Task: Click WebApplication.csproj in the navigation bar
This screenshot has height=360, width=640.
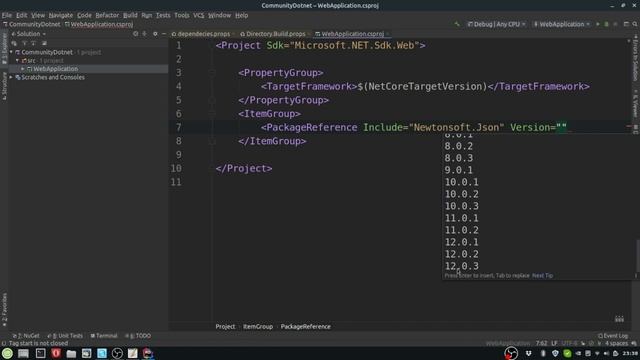Action: coord(99,24)
